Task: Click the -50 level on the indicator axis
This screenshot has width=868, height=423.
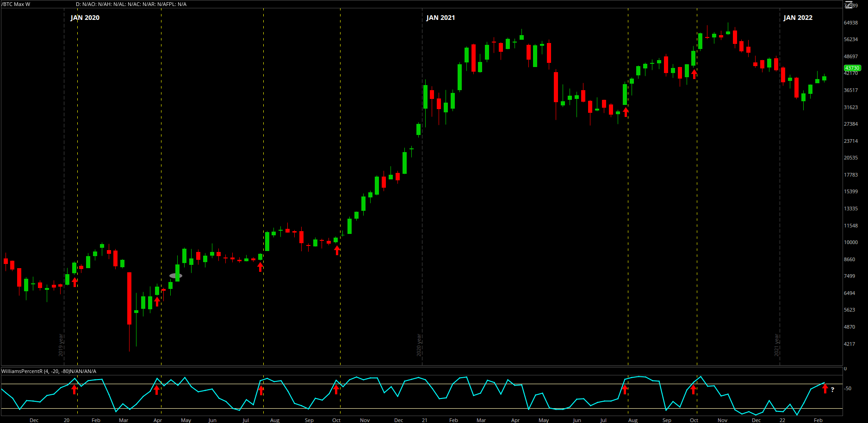Action: point(848,388)
